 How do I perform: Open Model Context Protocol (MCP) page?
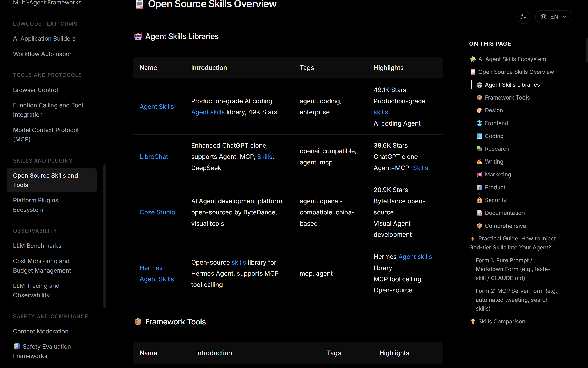tap(46, 135)
